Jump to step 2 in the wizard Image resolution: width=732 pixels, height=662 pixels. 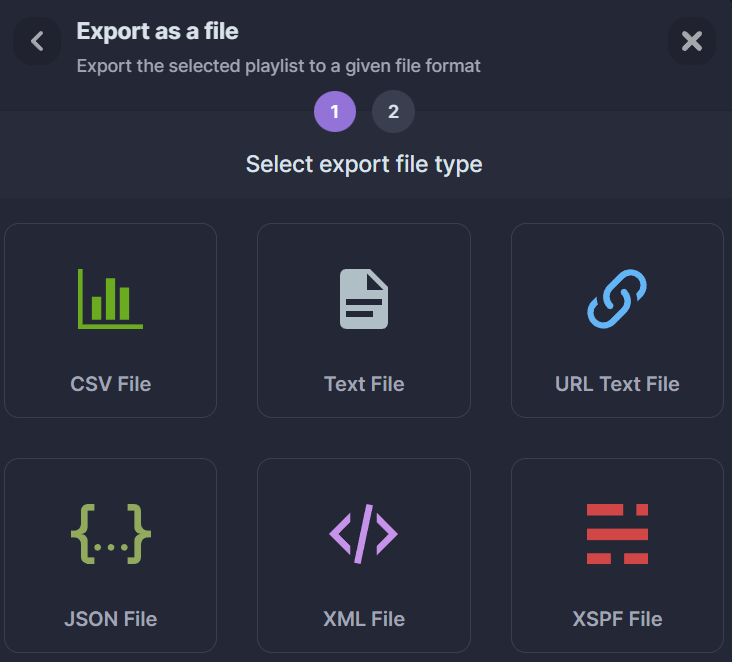tap(393, 112)
